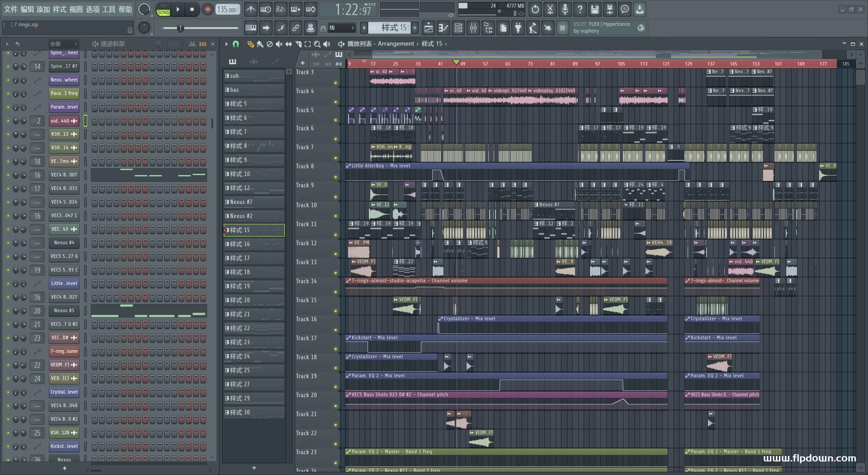Open the plugin picker plug icon

518,28
